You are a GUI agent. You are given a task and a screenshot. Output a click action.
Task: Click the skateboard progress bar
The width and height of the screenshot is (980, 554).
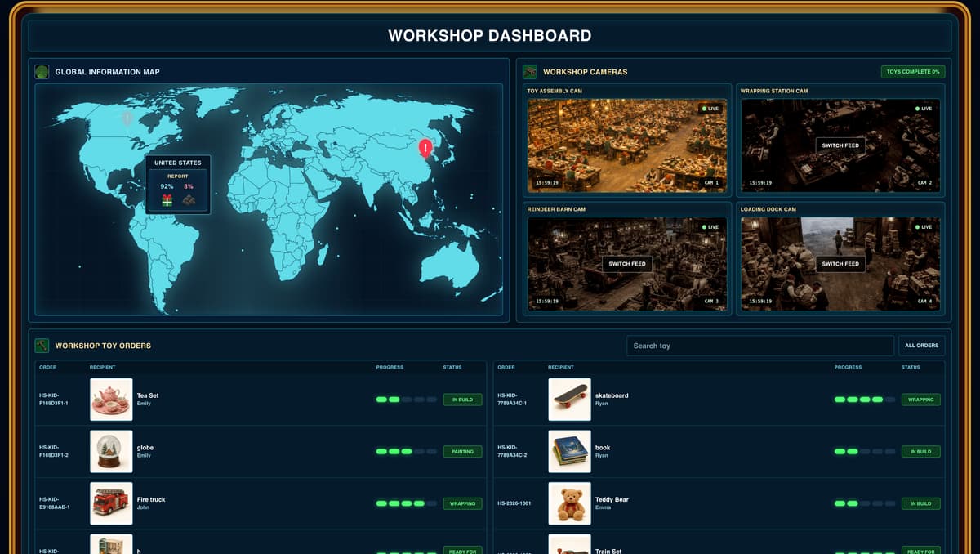point(865,400)
